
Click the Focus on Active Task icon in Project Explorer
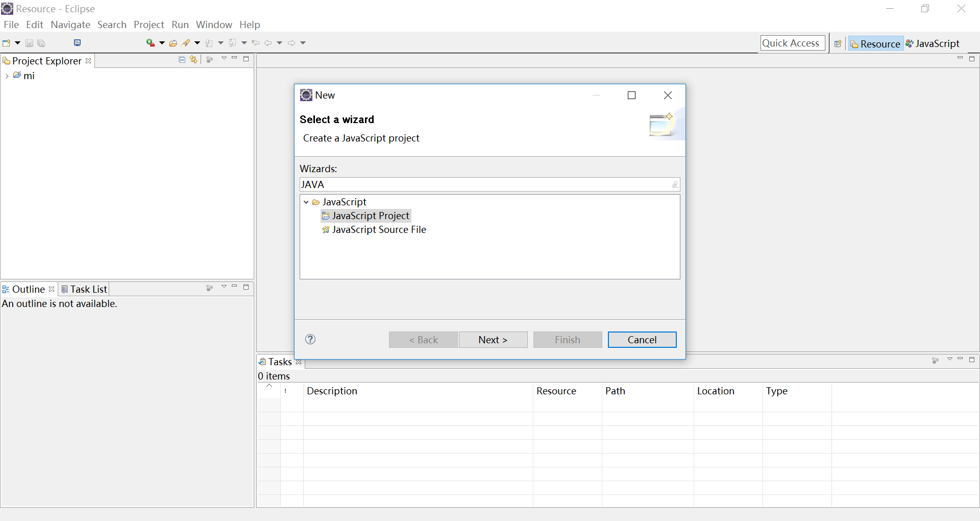(x=209, y=60)
